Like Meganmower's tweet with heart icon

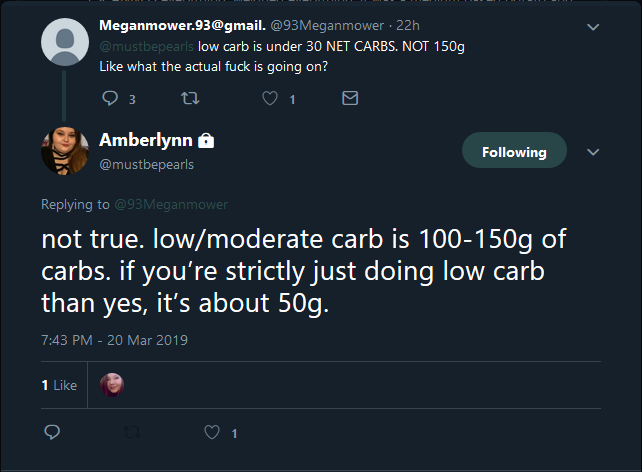(270, 98)
